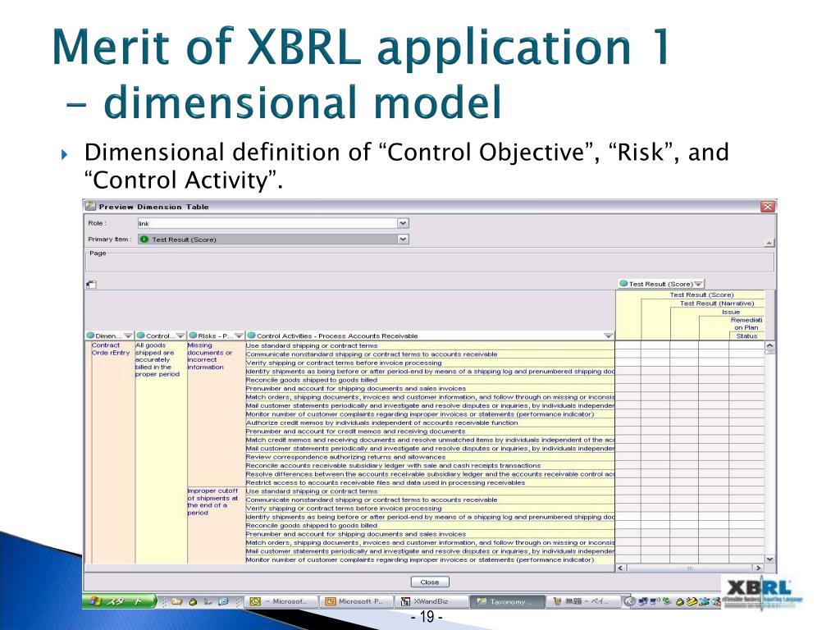The image size is (840, 630).
Task: Click the horizontal scrollbar left arrow
Action: pos(621,568)
